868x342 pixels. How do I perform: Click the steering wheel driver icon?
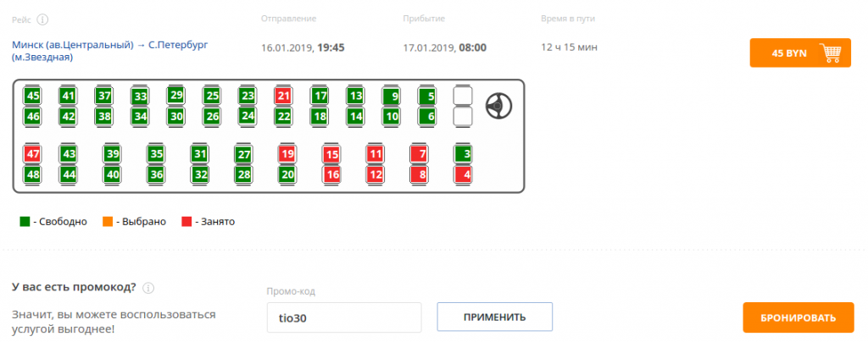(x=498, y=106)
